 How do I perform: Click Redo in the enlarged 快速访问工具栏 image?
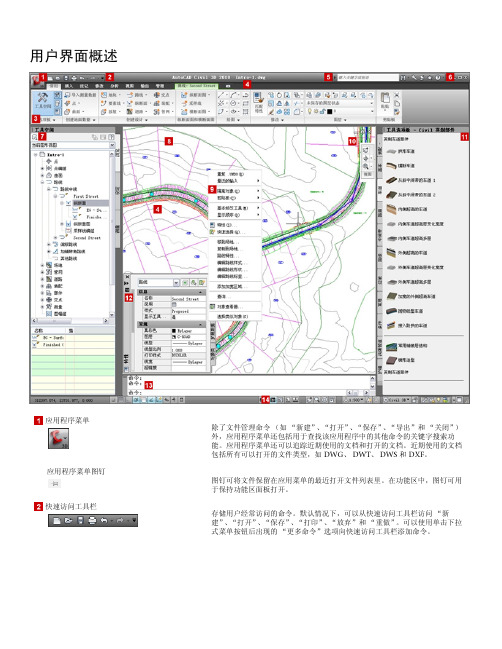(x=120, y=520)
